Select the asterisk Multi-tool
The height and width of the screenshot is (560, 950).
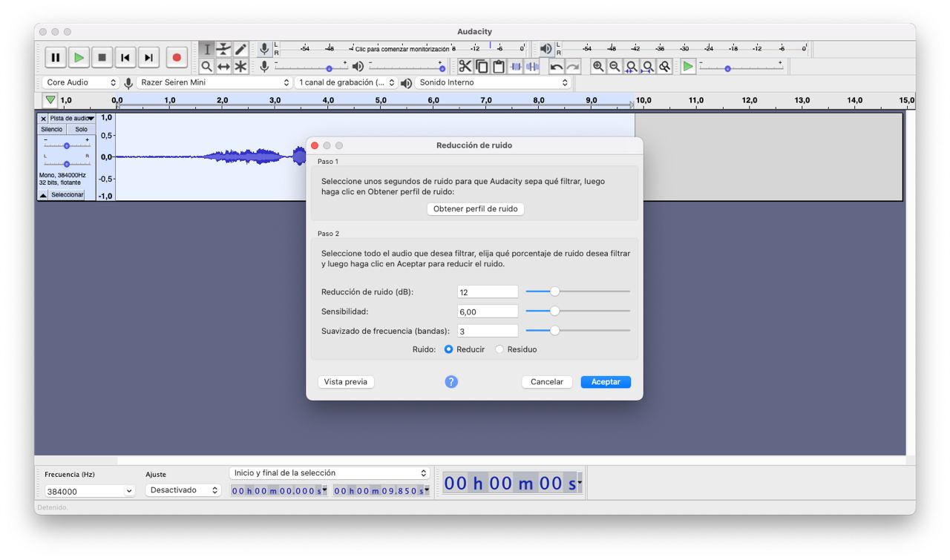click(x=241, y=66)
